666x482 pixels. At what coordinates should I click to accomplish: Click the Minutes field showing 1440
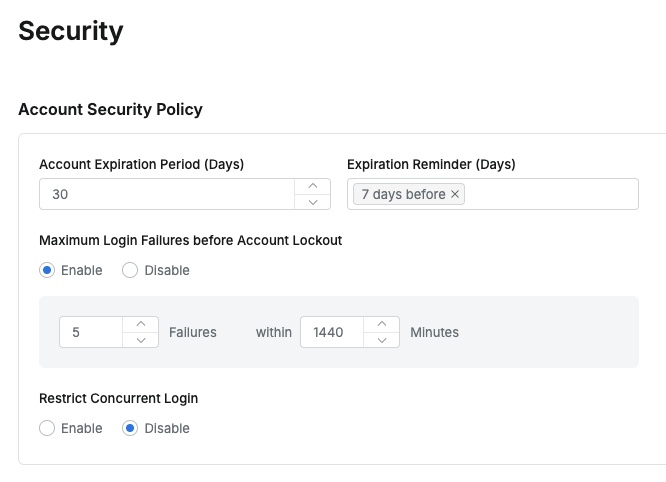pyautogui.click(x=332, y=332)
